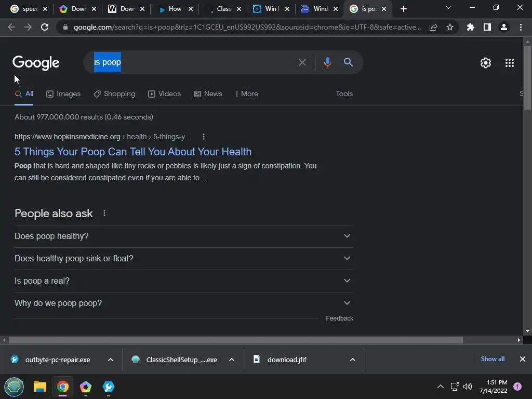
Task: Click the Chrome taskbar icon
Action: click(63, 387)
